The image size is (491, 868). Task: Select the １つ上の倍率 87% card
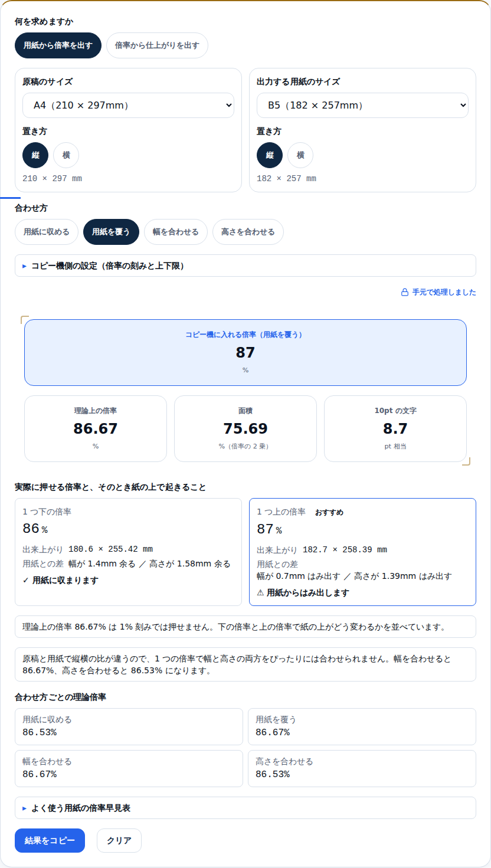(362, 552)
